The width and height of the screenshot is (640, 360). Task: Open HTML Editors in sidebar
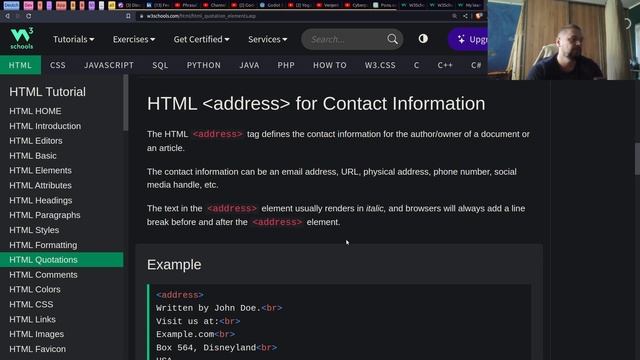coord(62,141)
